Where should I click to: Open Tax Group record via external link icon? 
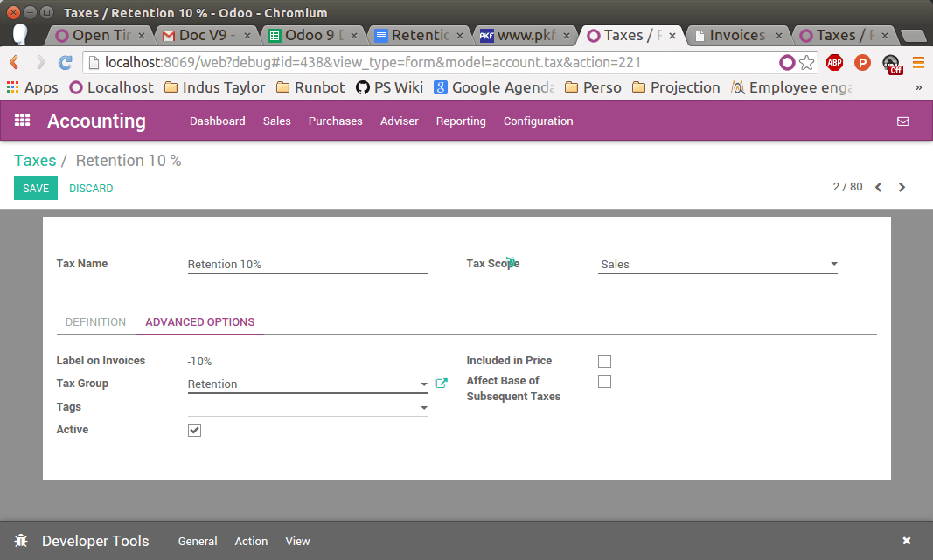(442, 383)
